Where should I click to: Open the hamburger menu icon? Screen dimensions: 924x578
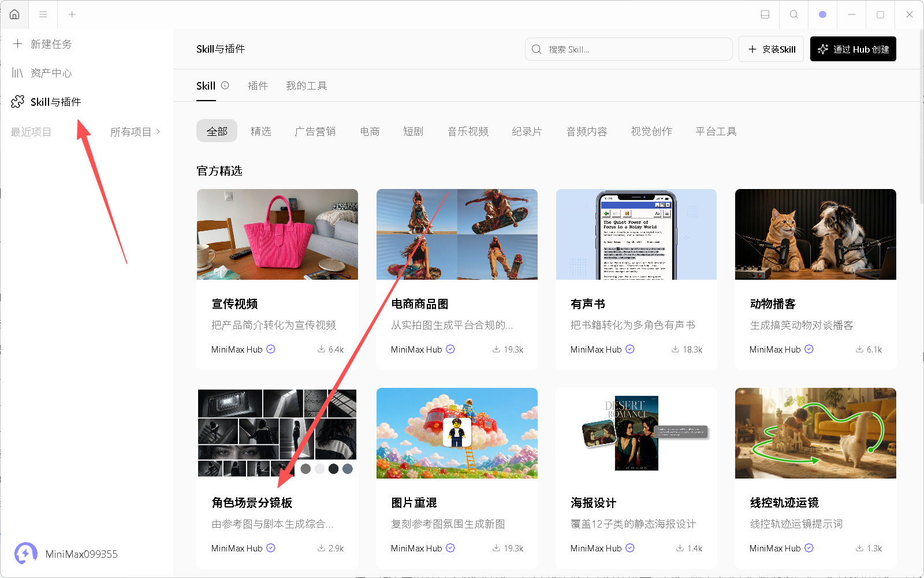tap(43, 14)
